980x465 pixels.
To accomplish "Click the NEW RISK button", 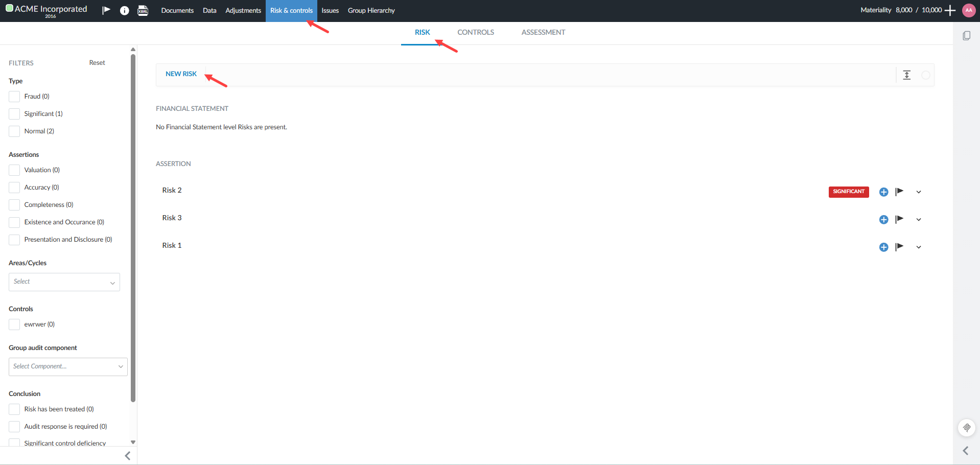I will [x=181, y=74].
